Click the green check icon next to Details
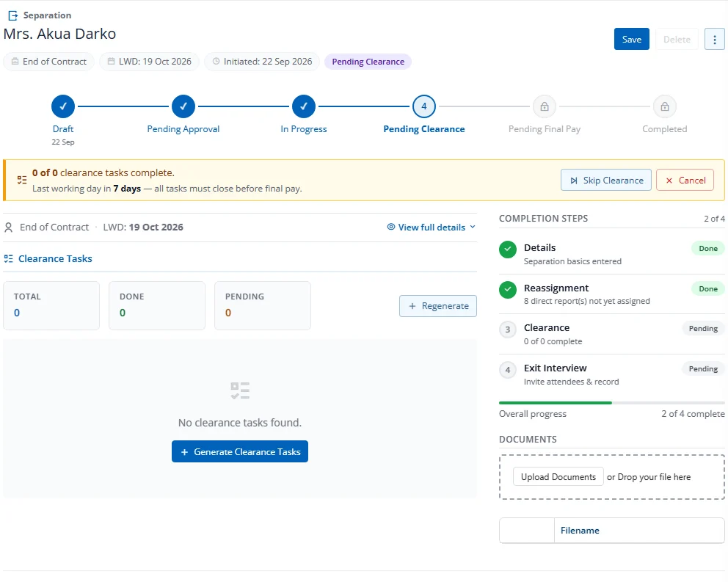This screenshot has width=728, height=582. (508, 250)
